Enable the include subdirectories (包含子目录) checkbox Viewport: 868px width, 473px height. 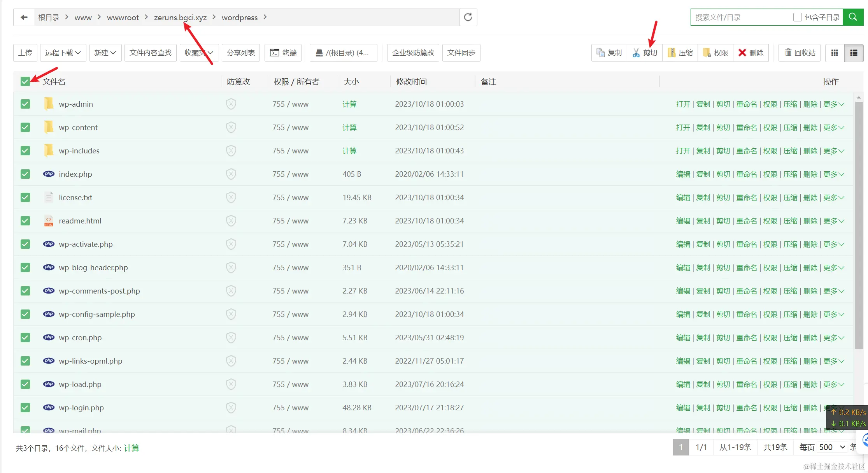pyautogui.click(x=797, y=18)
